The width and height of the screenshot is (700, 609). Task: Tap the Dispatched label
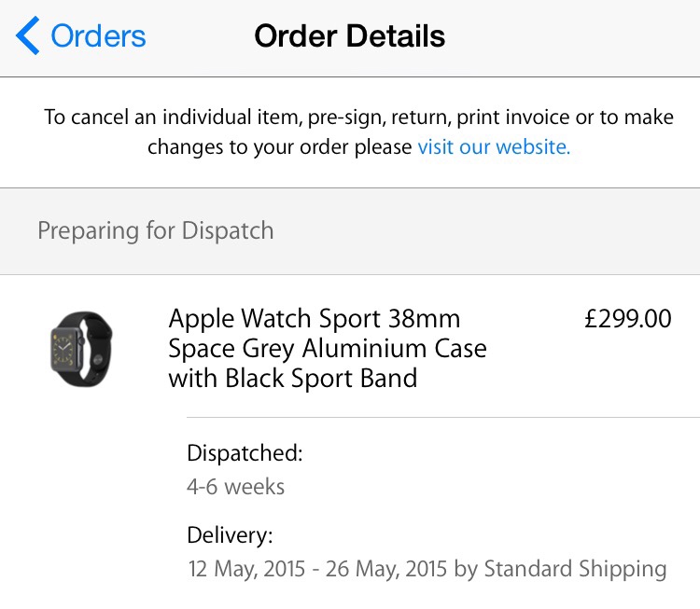(245, 454)
